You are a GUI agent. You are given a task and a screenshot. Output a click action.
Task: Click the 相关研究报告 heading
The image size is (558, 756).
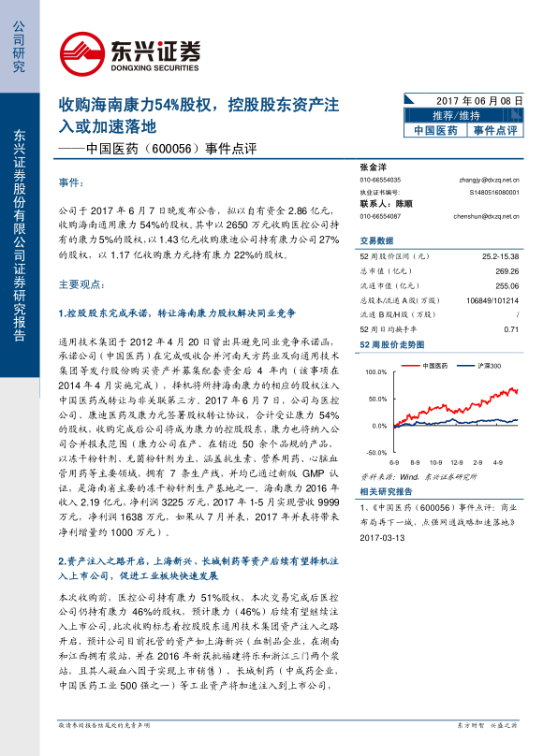point(386,492)
